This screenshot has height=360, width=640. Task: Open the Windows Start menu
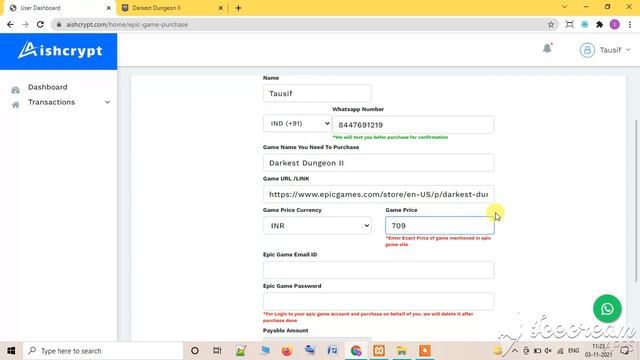point(11,351)
